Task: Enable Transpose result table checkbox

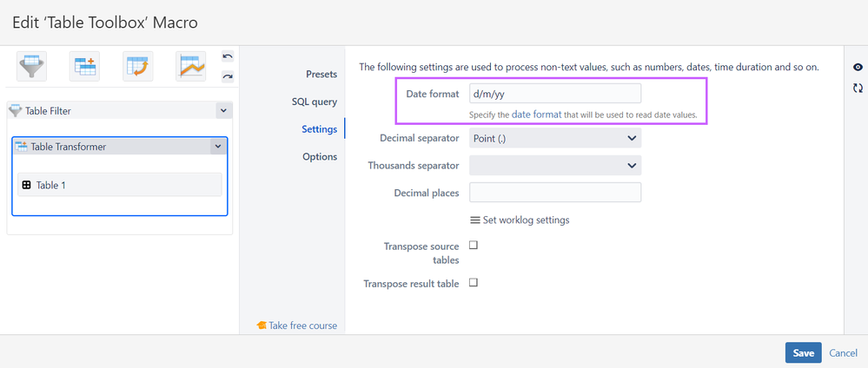Action: (x=474, y=283)
